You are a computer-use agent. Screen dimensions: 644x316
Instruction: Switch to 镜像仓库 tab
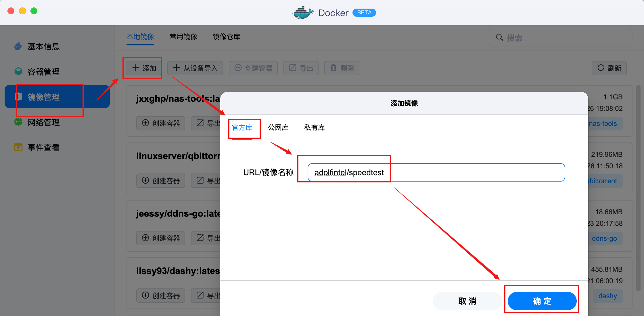227,37
